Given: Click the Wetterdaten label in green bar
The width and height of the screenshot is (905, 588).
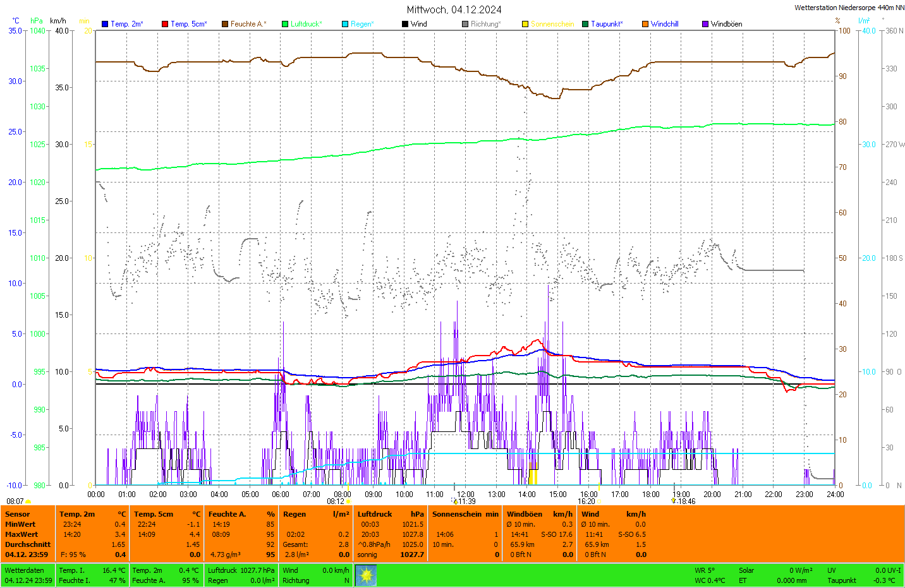Looking at the screenshot, I should [x=24, y=570].
